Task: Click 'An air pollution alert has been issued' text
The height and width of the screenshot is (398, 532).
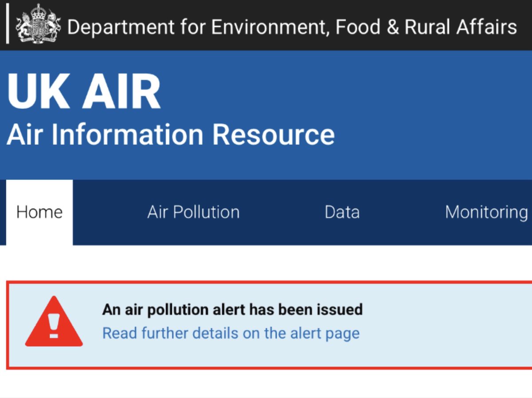Action: [232, 309]
